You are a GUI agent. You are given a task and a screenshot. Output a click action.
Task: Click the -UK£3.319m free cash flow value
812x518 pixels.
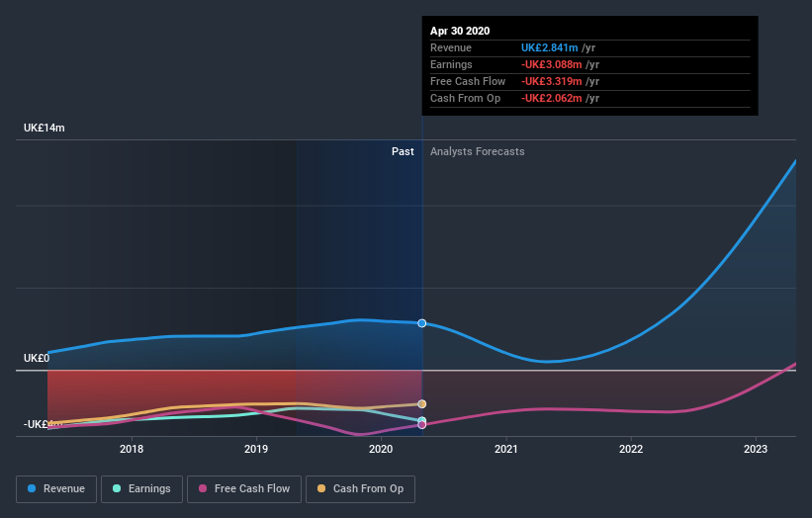[x=552, y=81]
